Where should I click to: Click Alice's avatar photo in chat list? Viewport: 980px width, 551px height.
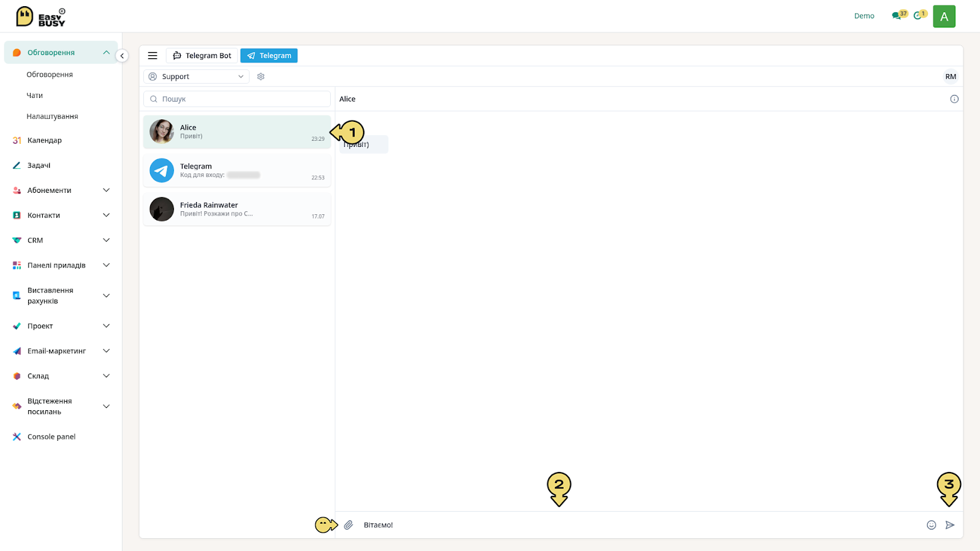pyautogui.click(x=162, y=132)
